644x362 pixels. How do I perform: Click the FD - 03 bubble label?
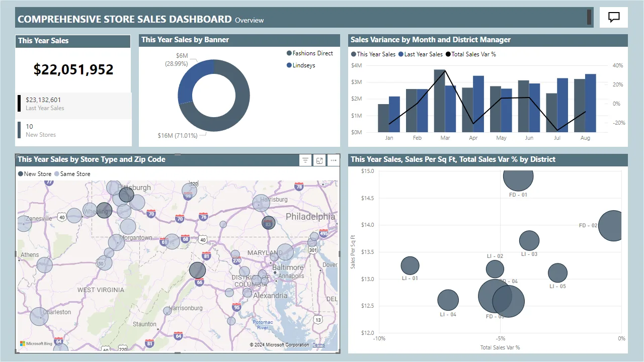tap(495, 317)
